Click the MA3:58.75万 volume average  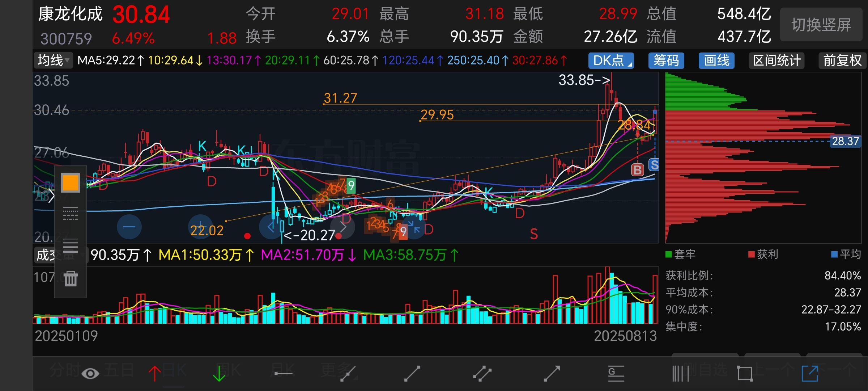(411, 255)
